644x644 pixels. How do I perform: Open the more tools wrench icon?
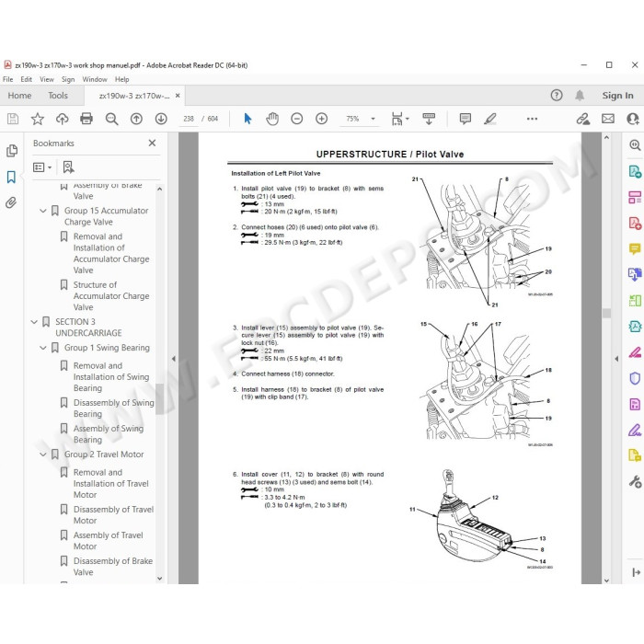click(635, 481)
